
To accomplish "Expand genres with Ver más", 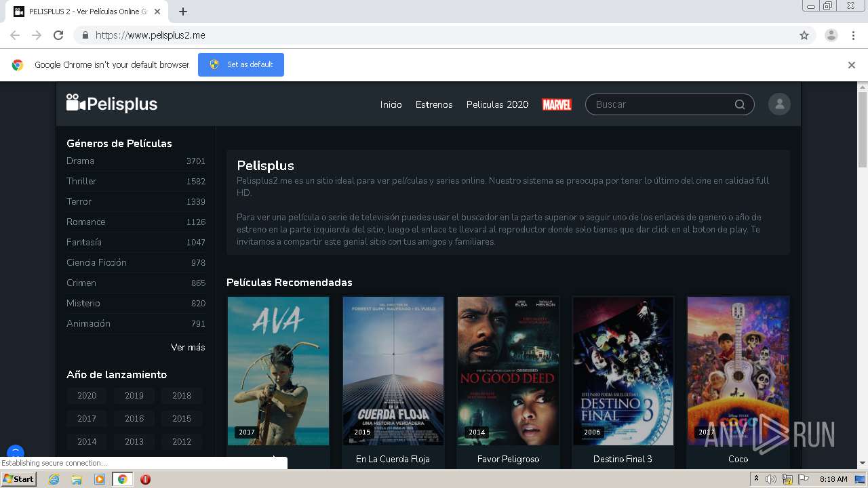I will pyautogui.click(x=188, y=347).
